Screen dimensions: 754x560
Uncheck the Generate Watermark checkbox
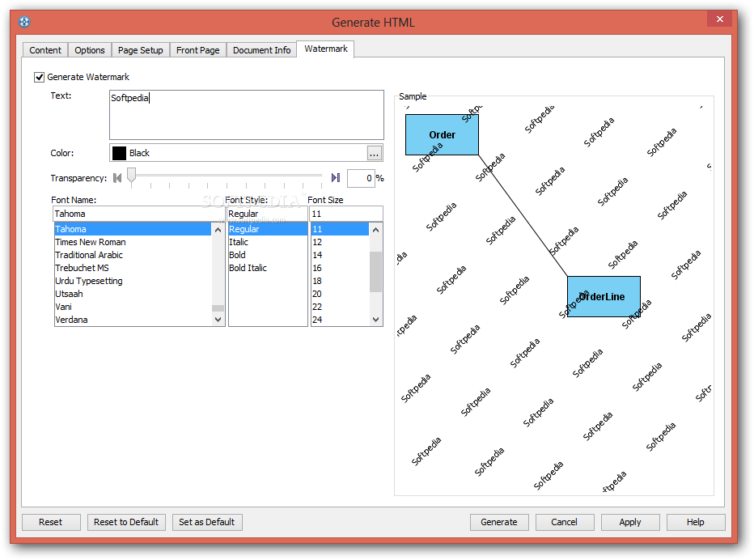39,77
